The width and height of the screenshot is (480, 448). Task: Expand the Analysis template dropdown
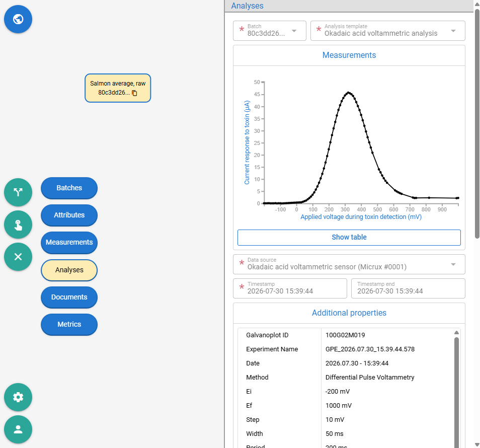(x=387, y=31)
